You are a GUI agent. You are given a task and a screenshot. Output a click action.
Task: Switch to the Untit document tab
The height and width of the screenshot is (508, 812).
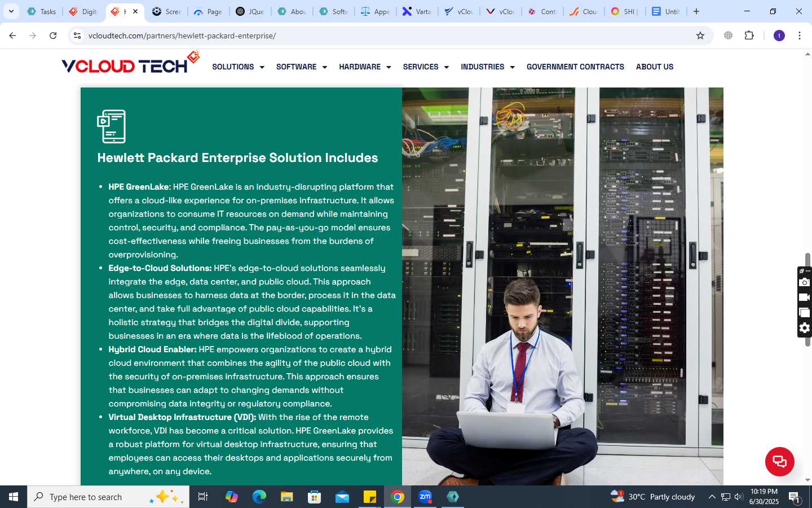[x=667, y=11]
